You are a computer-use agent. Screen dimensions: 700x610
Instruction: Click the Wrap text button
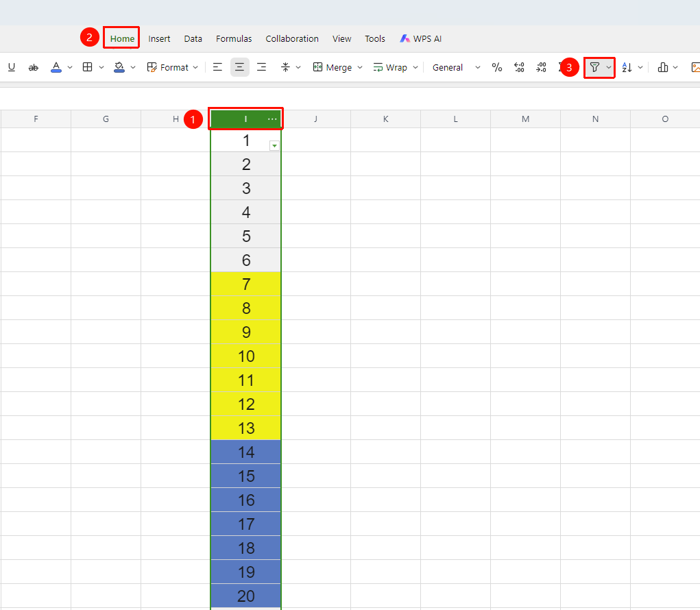[390, 67]
